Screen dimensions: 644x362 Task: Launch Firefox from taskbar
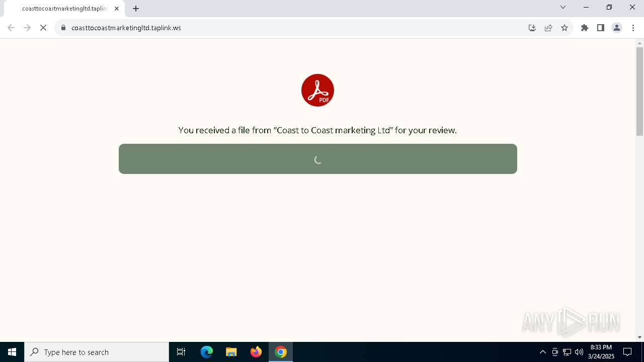[256, 352]
